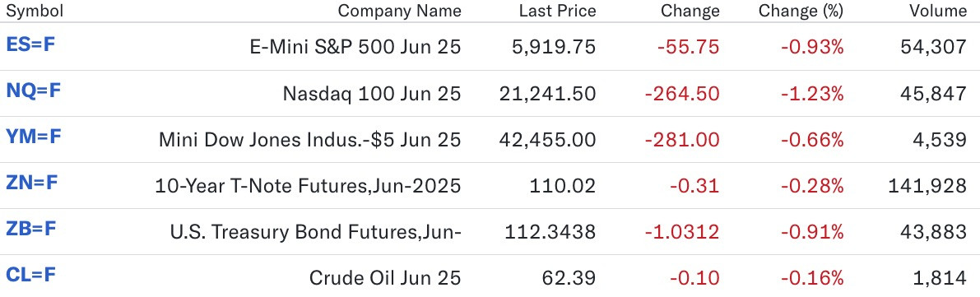This screenshot has height=297, width=980.
Task: Select the Nasdaq 100 Jun 25 row
Action: [490, 93]
